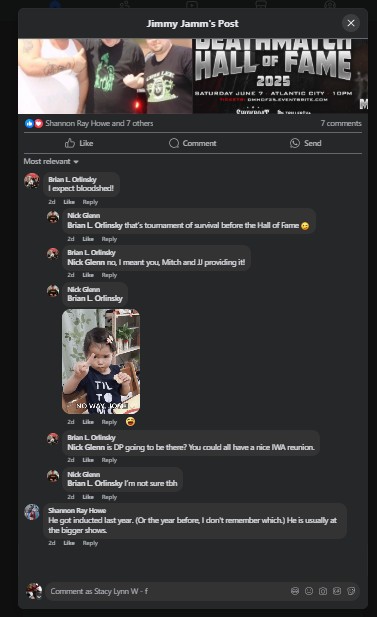
Task: Open Shannon Ray Howe's profile picture
Action: 32,512
